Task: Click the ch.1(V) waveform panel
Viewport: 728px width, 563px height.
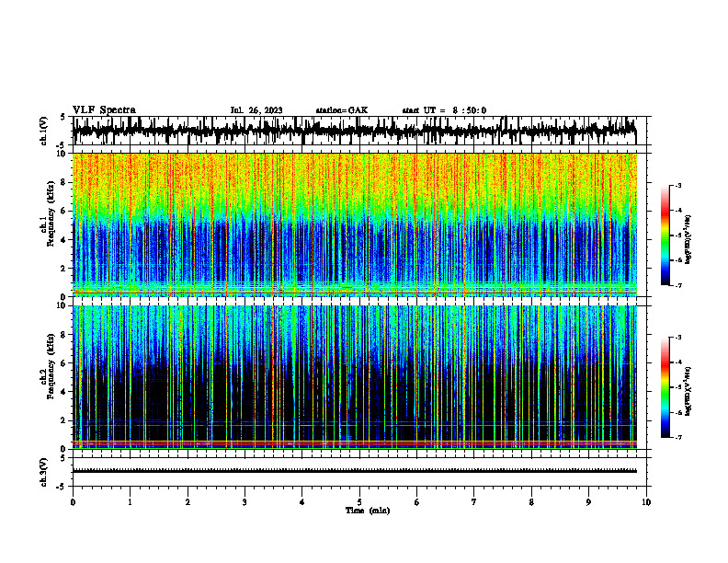Action: 355,131
